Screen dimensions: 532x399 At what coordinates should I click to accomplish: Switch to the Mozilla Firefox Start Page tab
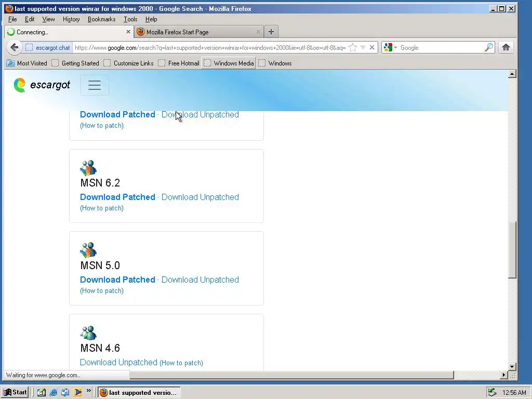point(198,32)
